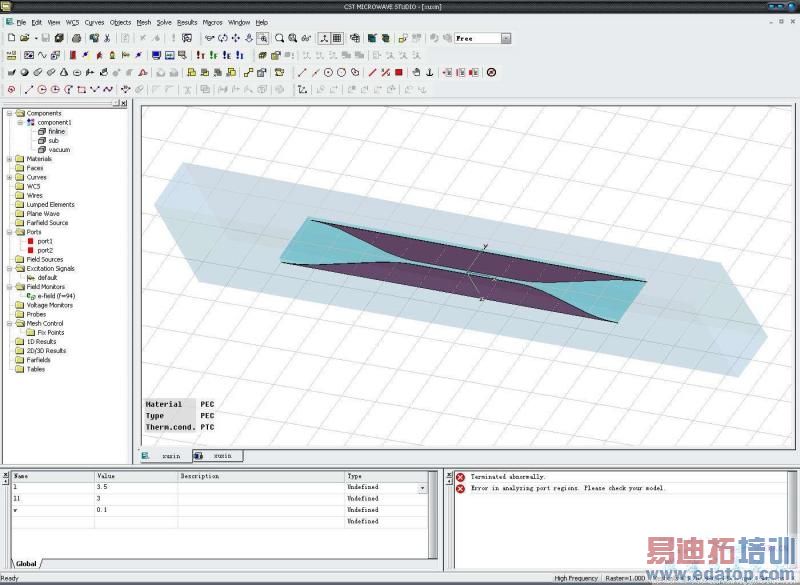Select the vacuum component in tree
Screen dimensions: 800x585
[x=59, y=150]
